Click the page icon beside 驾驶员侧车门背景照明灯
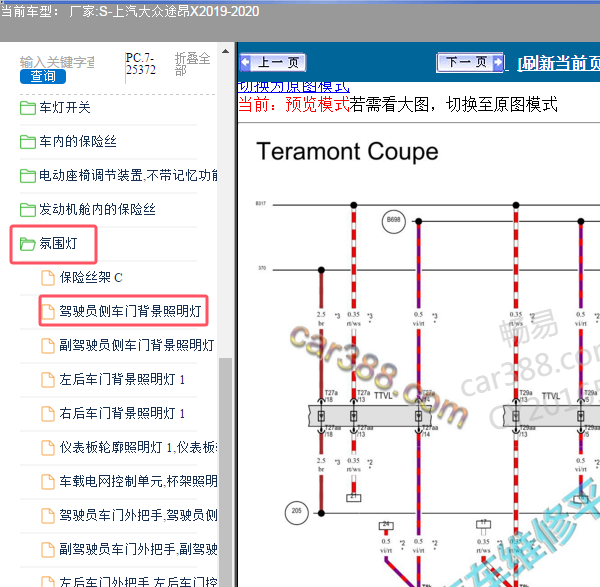Screen dimensions: 600x587 48,311
